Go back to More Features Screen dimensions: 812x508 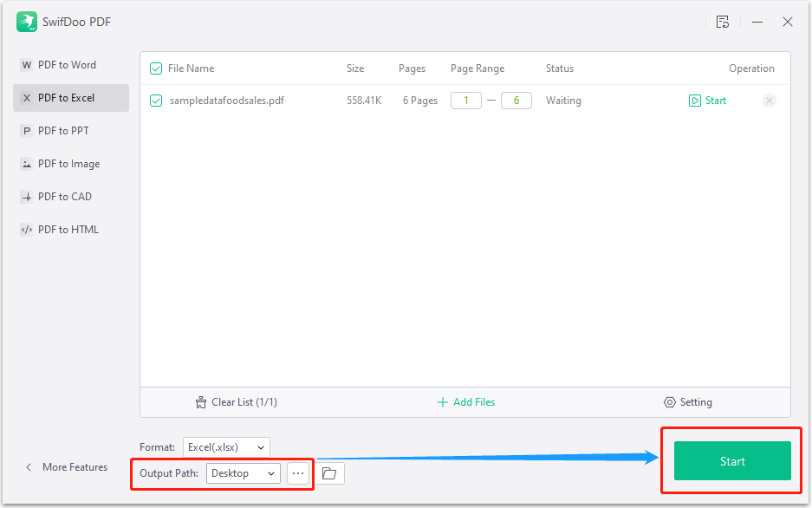pyautogui.click(x=66, y=467)
